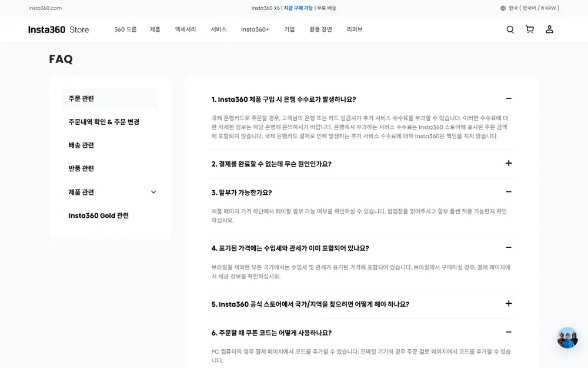Screen dimensions: 588x368
Task: Click question 4 about 수입세와 관세
Action: tap(290, 248)
